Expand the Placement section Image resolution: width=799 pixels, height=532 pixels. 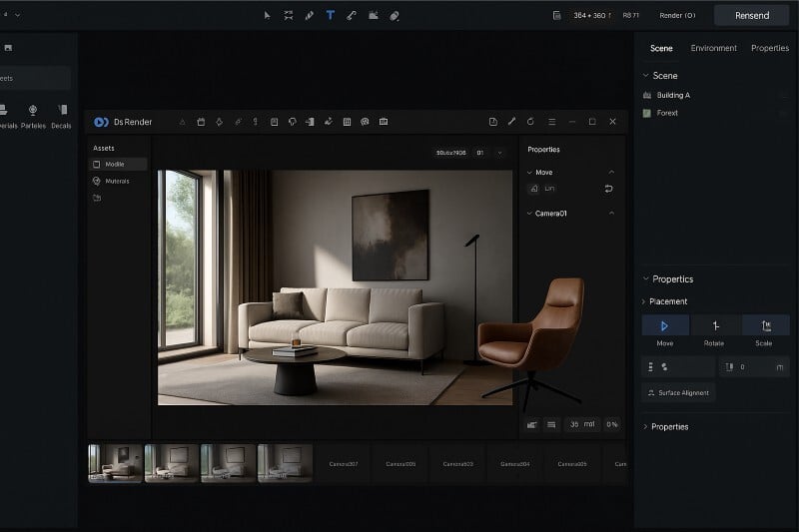643,301
